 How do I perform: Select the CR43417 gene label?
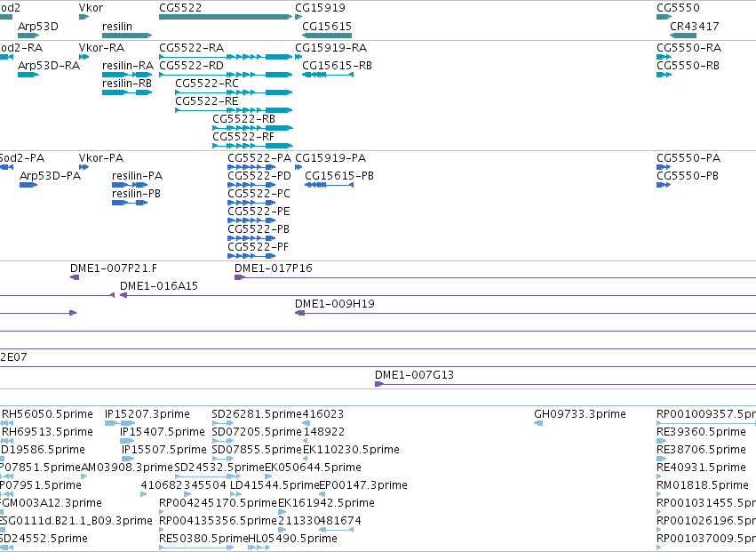pos(695,26)
